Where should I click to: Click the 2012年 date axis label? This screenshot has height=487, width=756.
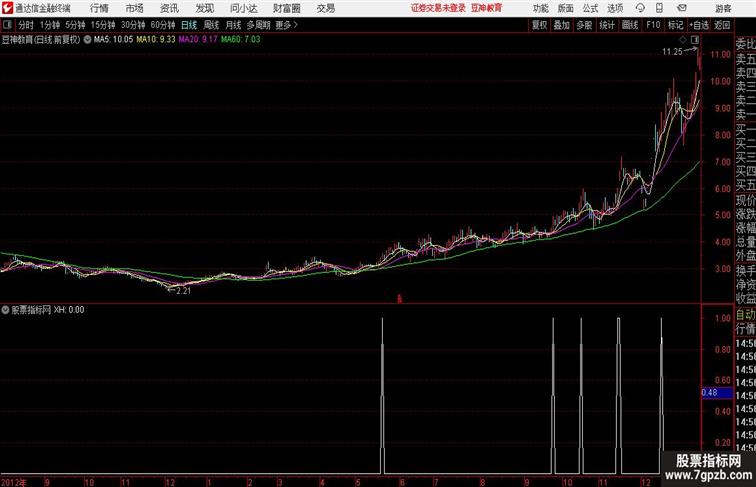(14, 482)
